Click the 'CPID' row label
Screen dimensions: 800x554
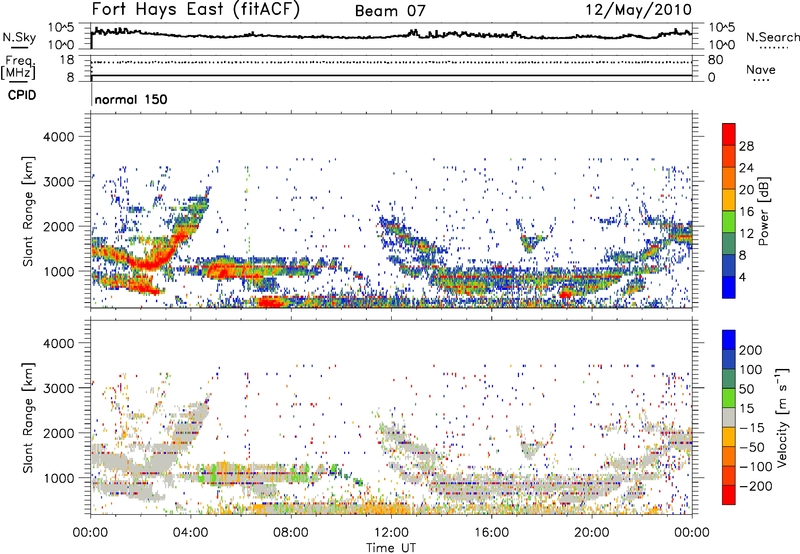point(22,95)
